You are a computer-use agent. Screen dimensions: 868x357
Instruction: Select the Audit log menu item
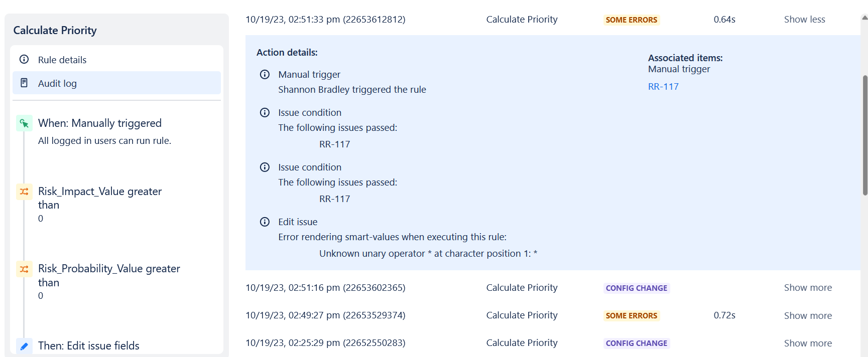coord(116,83)
